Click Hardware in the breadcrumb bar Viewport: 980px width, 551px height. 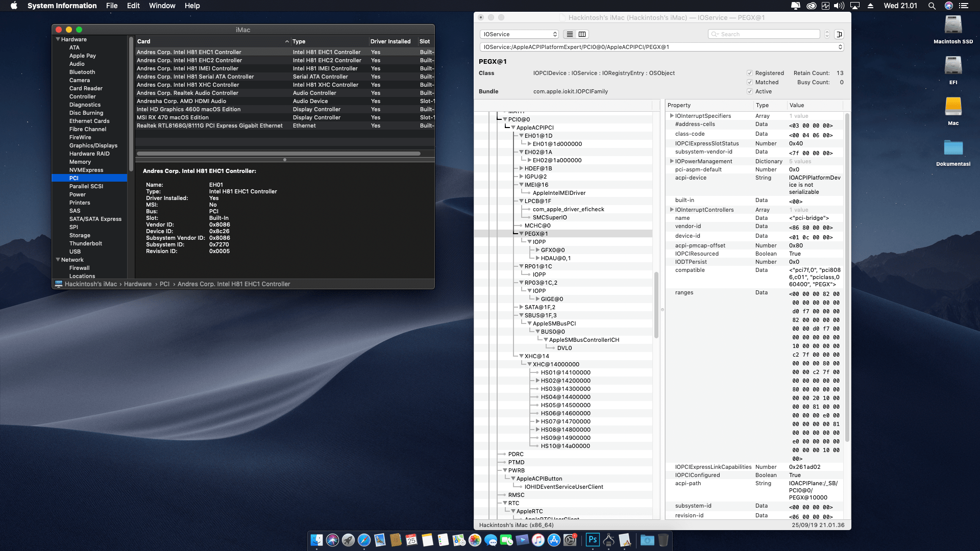138,284
